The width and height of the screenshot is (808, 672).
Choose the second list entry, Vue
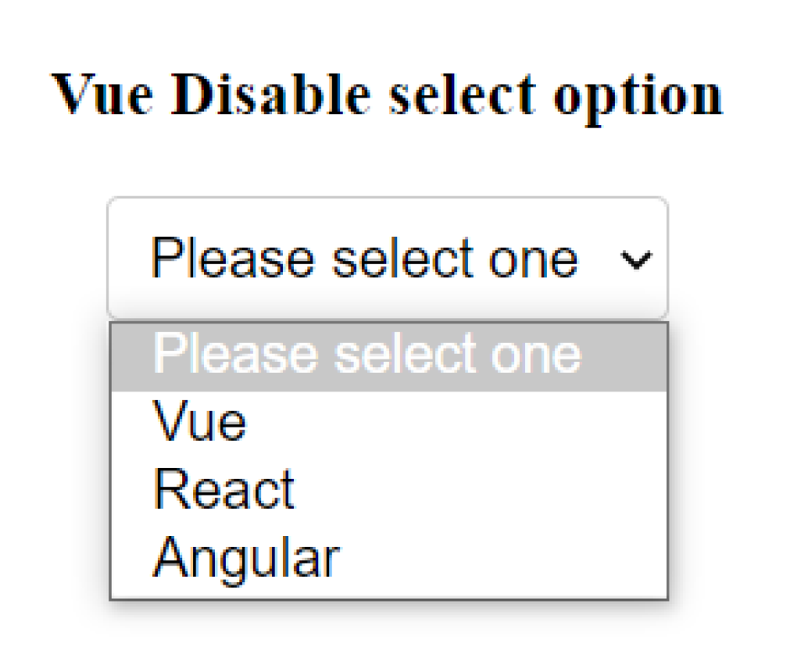pos(200,421)
